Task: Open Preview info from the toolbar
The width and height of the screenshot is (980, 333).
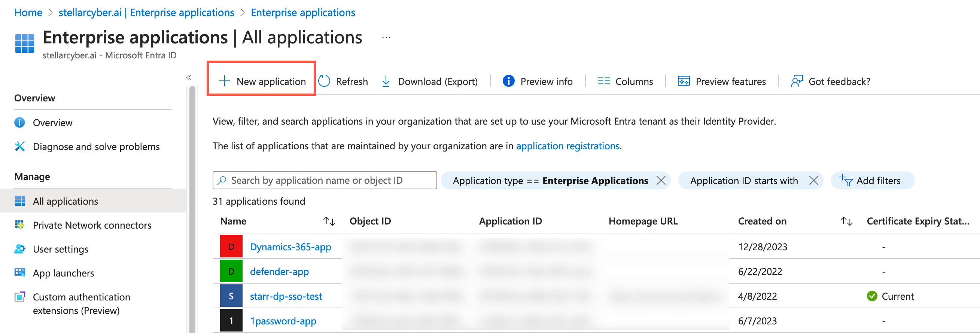Action: tap(537, 81)
